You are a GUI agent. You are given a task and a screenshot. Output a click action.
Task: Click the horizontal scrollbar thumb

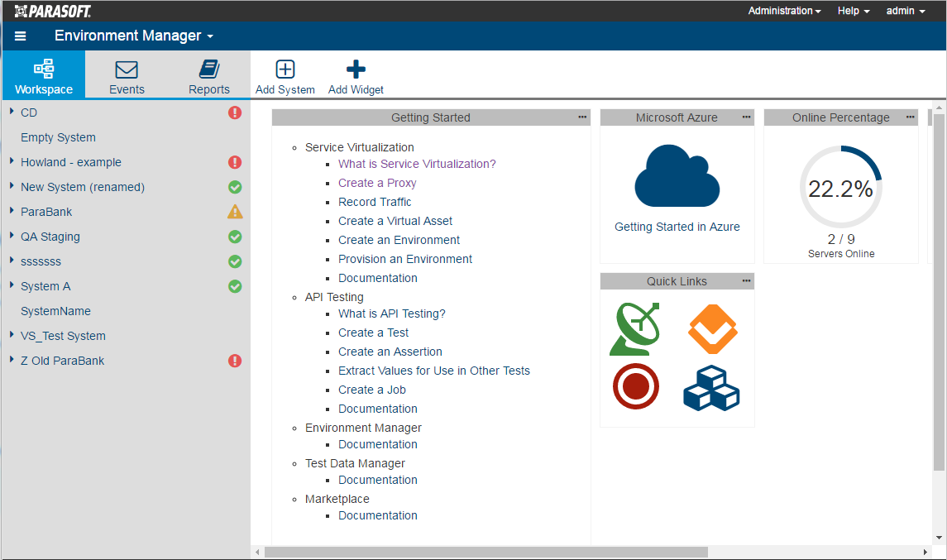point(486,553)
